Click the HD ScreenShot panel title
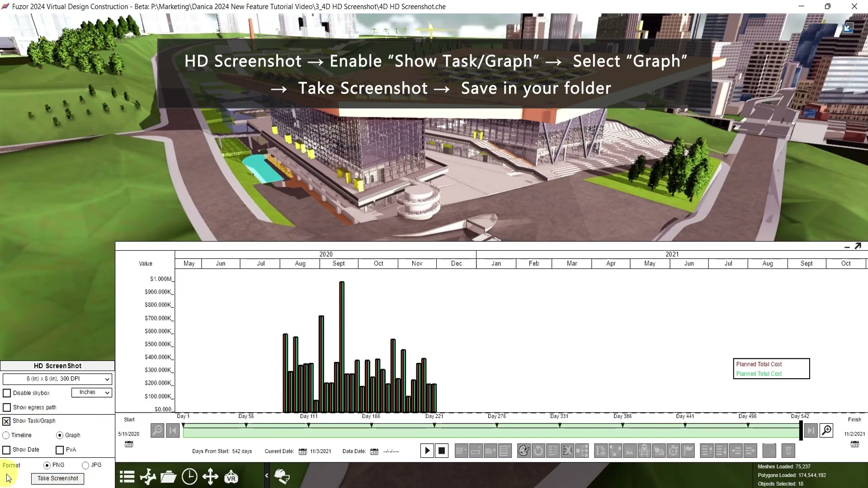Viewport: 868px width, 488px height. tap(57, 366)
